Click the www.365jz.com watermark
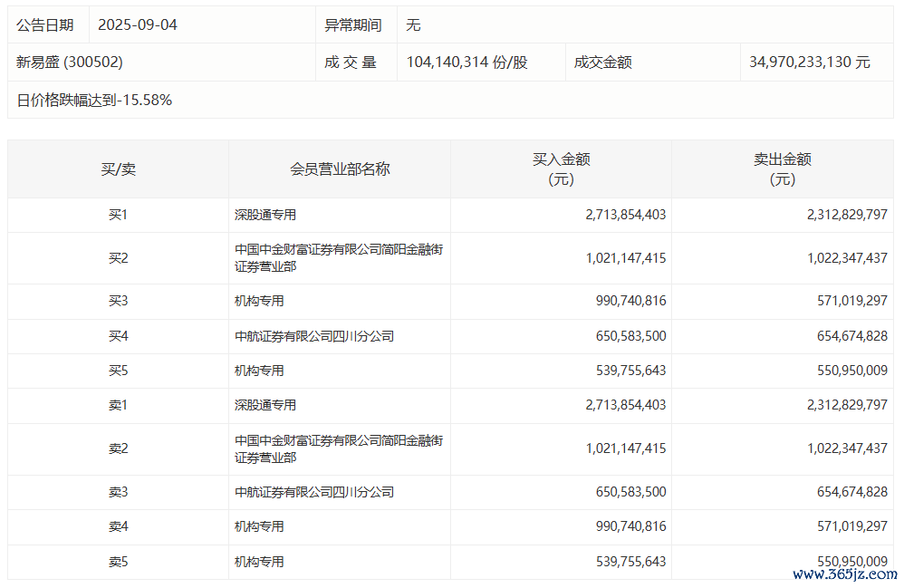This screenshot has width=904, height=588. [844, 574]
